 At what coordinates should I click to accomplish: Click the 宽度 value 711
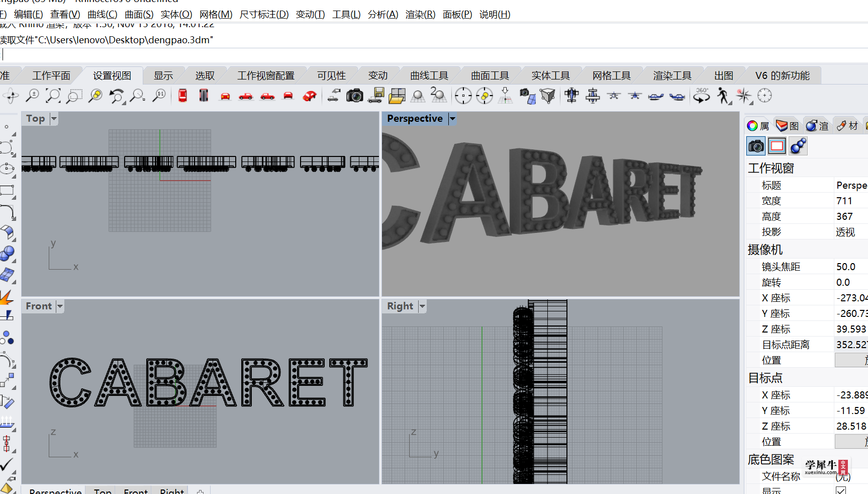coord(850,201)
